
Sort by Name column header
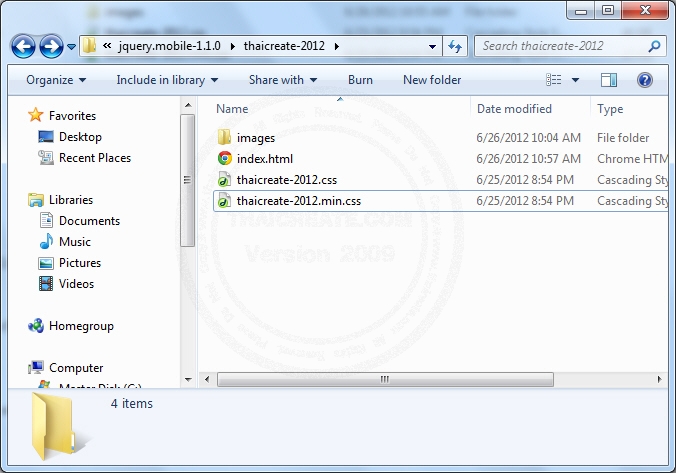(232, 109)
